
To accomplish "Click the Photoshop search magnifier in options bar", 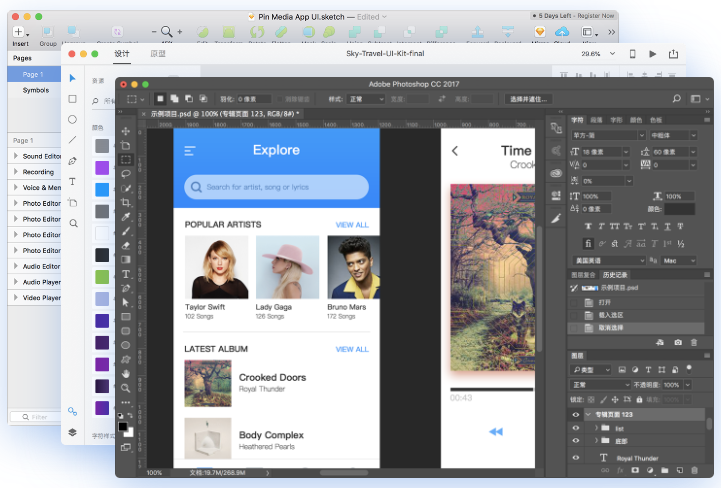I will pyautogui.click(x=676, y=99).
